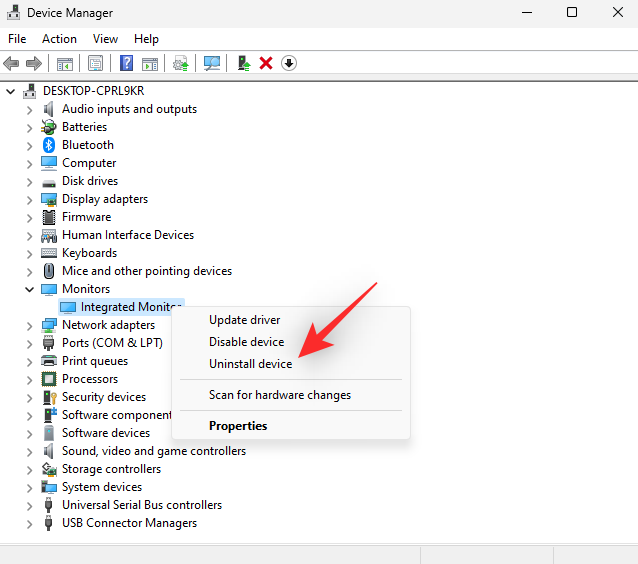Choose Uninstall device from context menu
The height and width of the screenshot is (564, 638).
tap(250, 364)
